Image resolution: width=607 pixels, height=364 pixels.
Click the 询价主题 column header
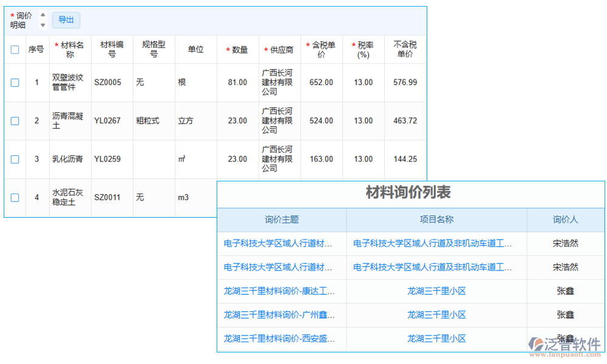[281, 220]
